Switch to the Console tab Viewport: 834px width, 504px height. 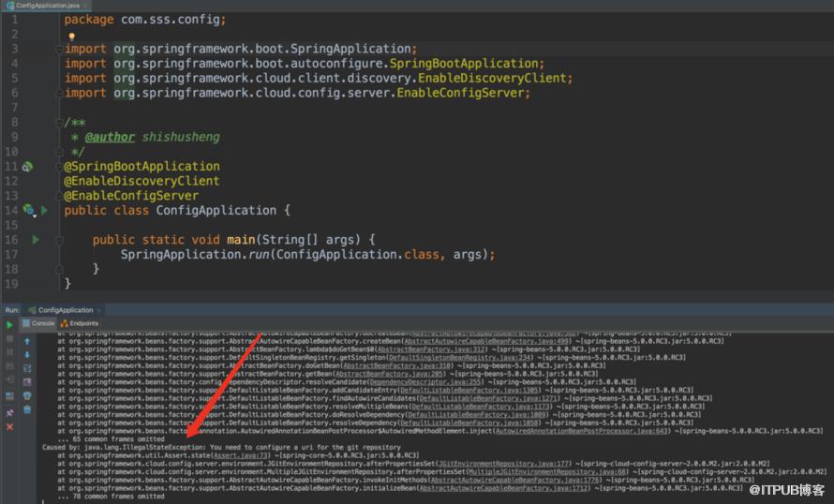pyautogui.click(x=38, y=323)
